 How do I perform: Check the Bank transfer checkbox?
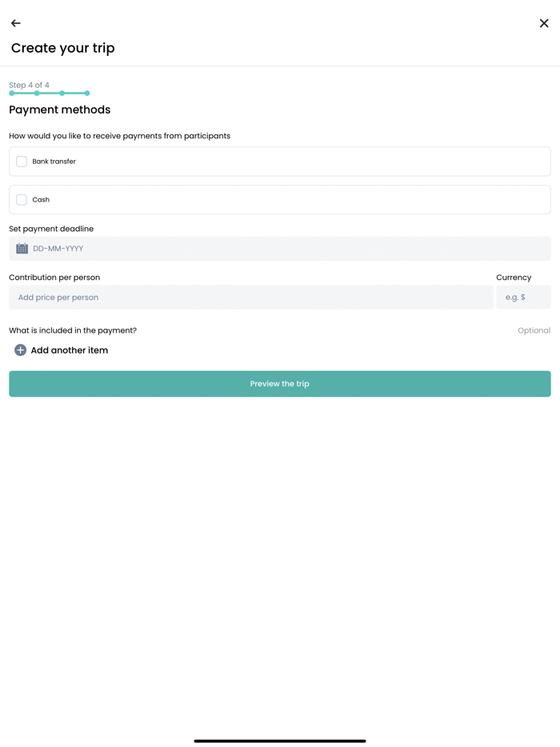[21, 161]
